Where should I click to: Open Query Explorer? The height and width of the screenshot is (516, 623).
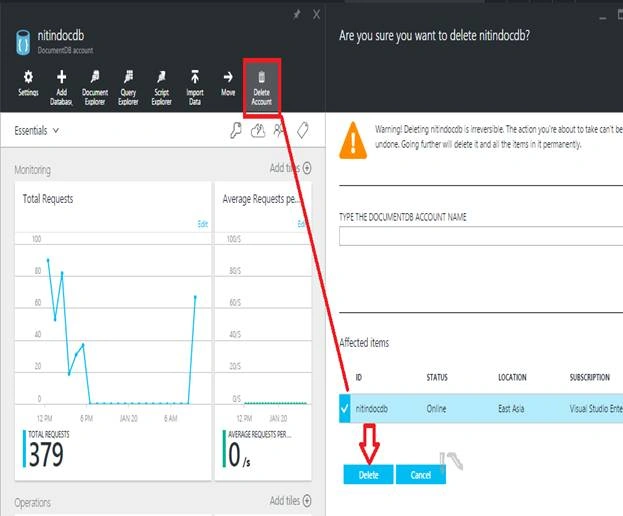[x=128, y=88]
